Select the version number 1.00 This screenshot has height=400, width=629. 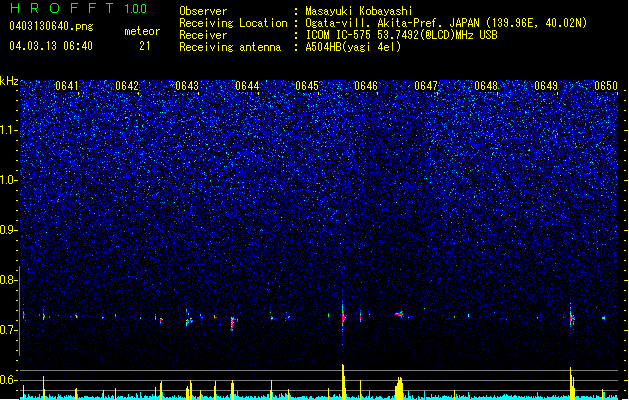pyautogui.click(x=135, y=9)
